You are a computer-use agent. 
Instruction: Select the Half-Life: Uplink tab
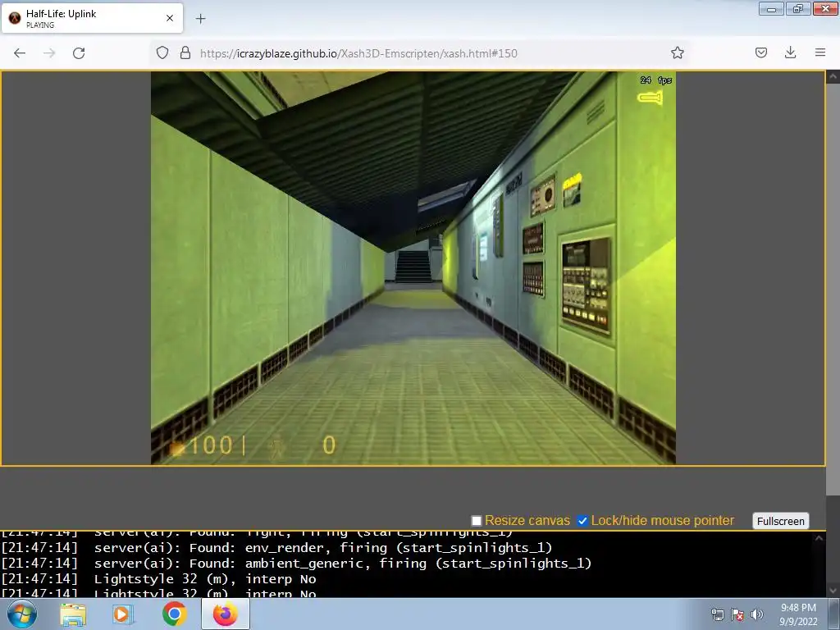(x=92, y=18)
